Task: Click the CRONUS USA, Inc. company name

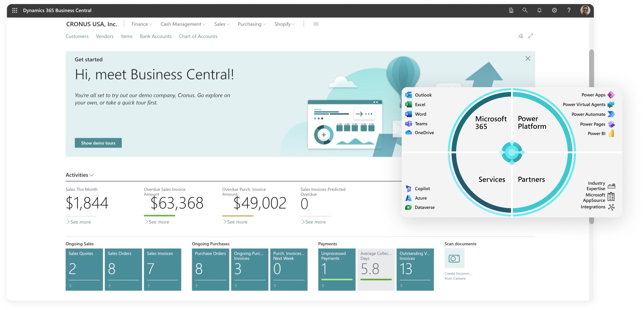Action: click(x=92, y=24)
